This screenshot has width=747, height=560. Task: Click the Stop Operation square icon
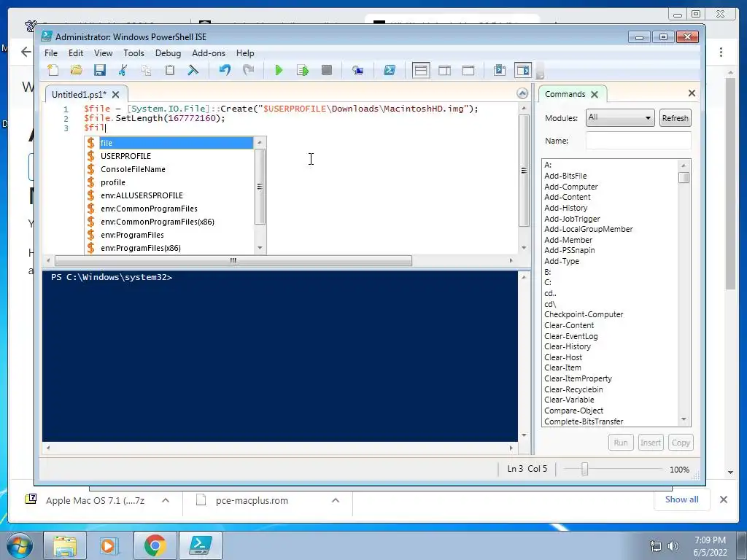click(x=326, y=71)
